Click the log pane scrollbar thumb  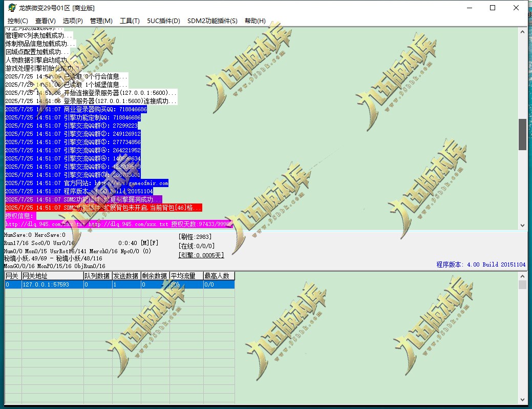pos(522,134)
